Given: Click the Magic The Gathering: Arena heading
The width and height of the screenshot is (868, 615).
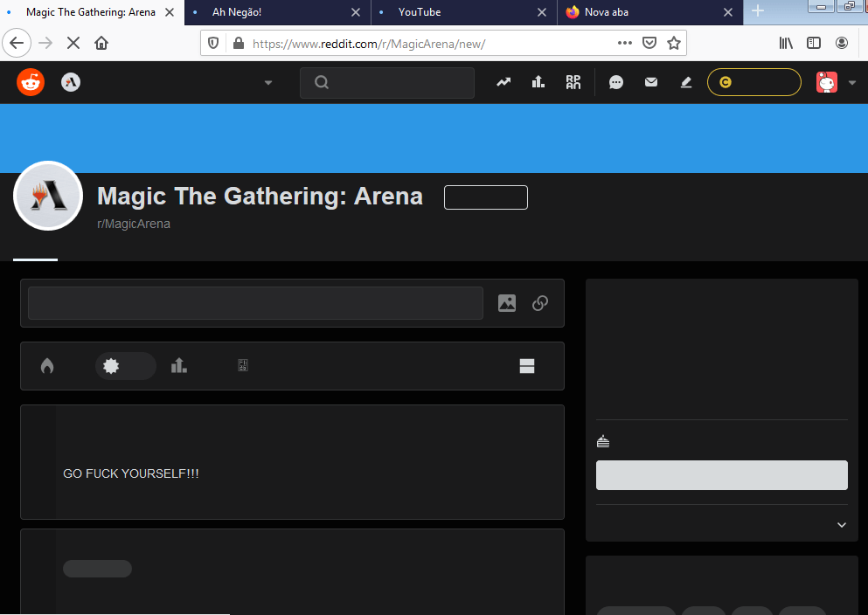Looking at the screenshot, I should pos(260,197).
